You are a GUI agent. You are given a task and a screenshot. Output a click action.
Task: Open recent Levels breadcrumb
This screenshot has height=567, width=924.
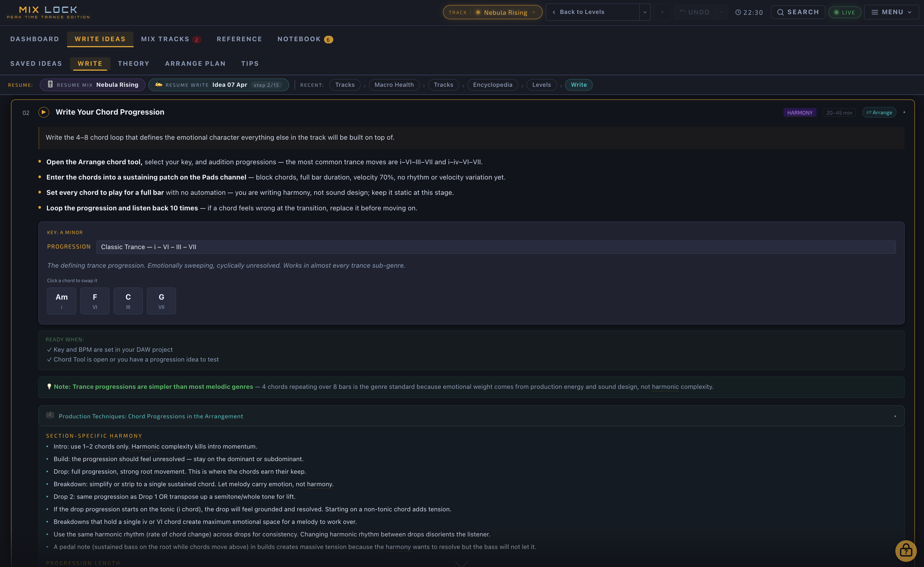click(x=542, y=85)
